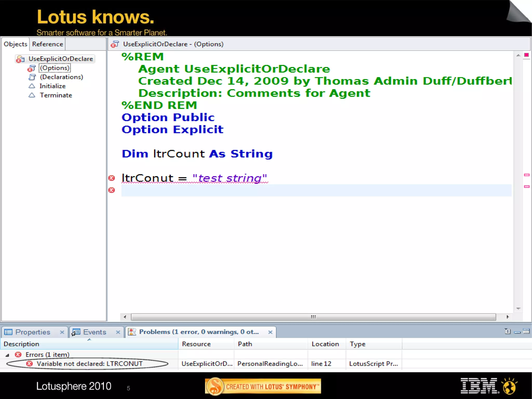The width and height of the screenshot is (532, 399).
Task: Click the red error overview marker at top
Action: (x=526, y=55)
